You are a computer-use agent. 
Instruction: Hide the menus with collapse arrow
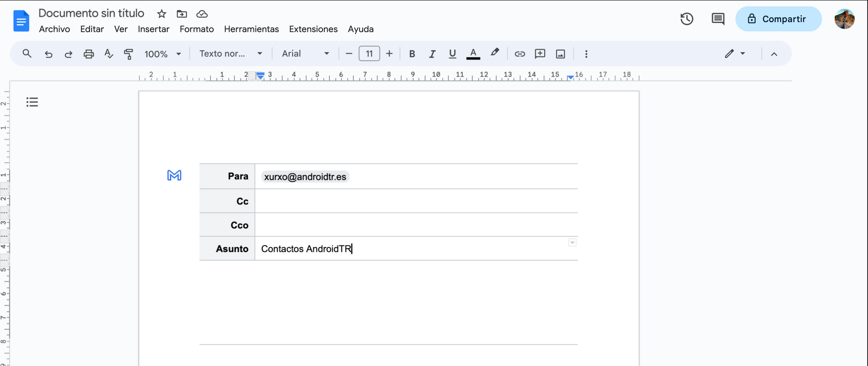click(774, 54)
